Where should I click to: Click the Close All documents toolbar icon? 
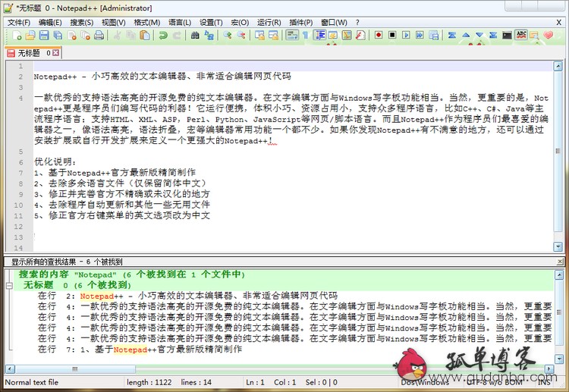tap(86, 35)
